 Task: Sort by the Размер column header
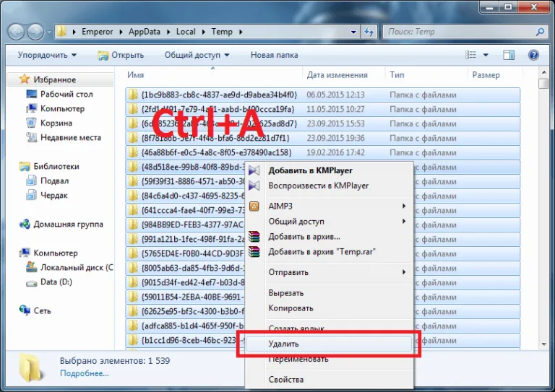tap(495, 75)
